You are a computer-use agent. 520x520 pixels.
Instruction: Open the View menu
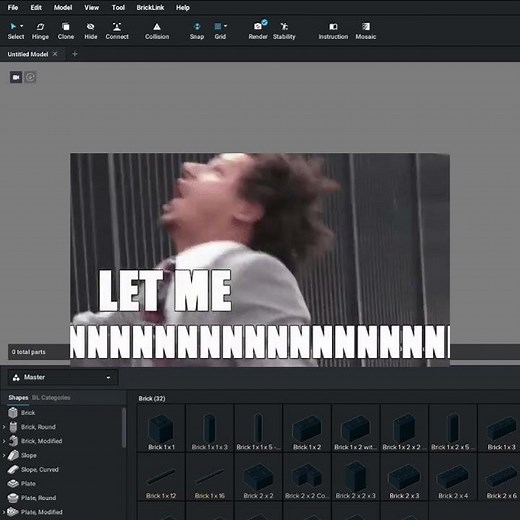coord(91,7)
